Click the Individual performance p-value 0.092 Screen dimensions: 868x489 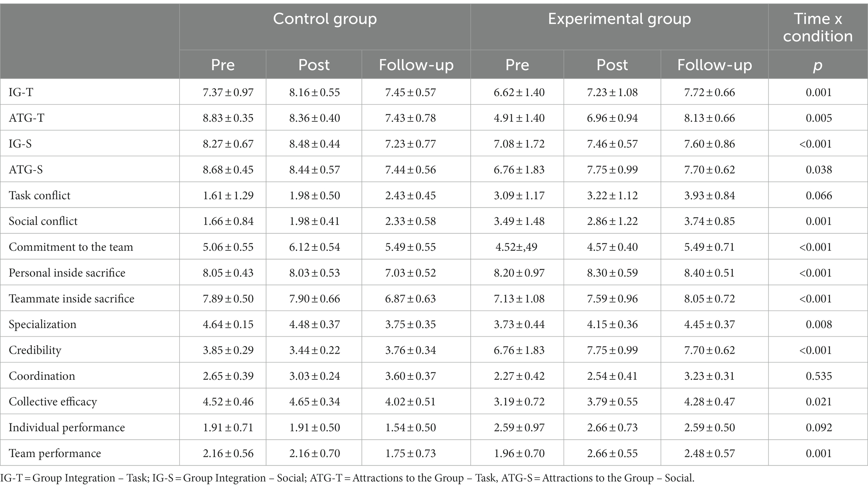[818, 428]
